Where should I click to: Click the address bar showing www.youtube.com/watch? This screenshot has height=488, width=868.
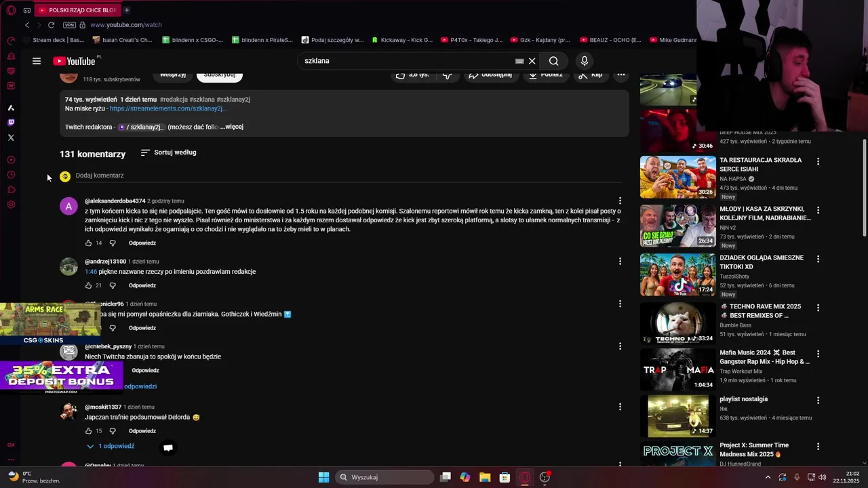125,25
